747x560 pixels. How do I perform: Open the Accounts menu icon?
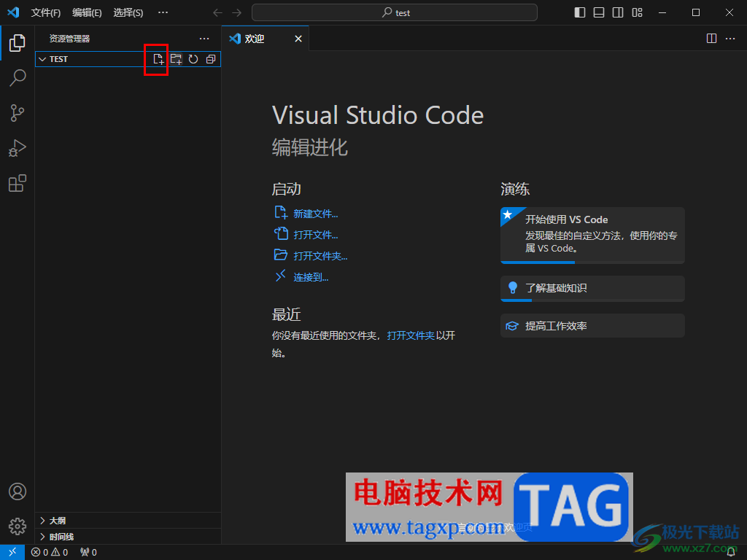pyautogui.click(x=18, y=491)
